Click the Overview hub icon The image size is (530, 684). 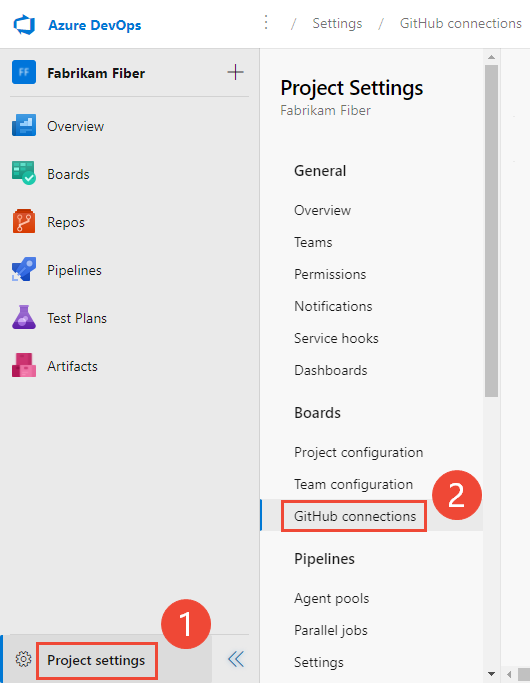[24, 126]
